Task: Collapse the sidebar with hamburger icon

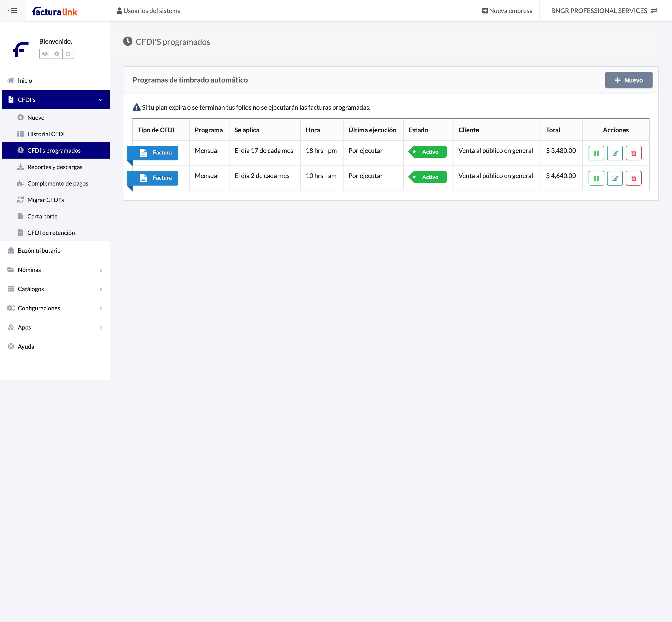Action: (x=12, y=11)
